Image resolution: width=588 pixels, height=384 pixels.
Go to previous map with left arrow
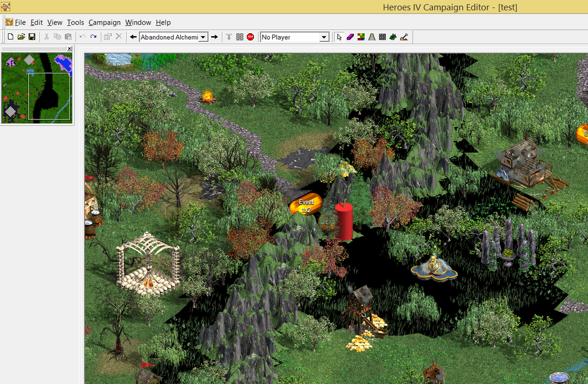click(x=133, y=37)
